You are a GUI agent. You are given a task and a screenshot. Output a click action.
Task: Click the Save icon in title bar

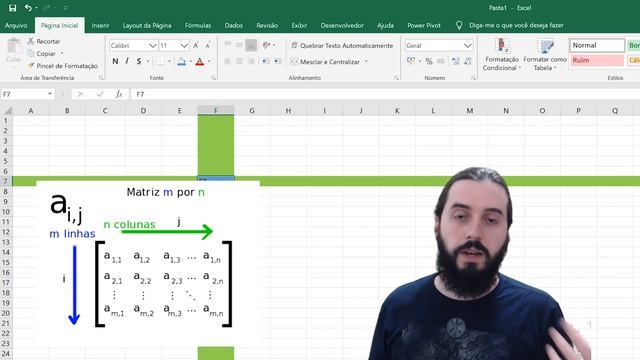[x=13, y=8]
